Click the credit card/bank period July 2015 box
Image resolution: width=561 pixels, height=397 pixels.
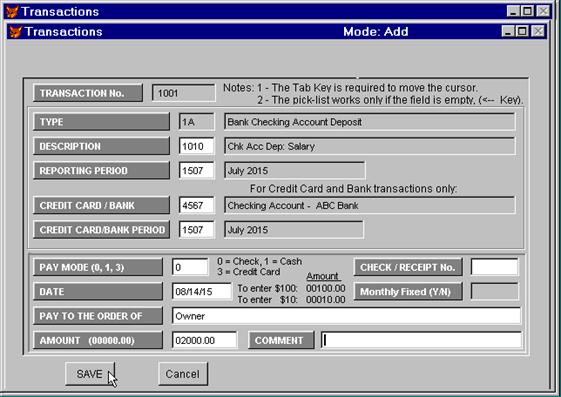click(x=294, y=230)
